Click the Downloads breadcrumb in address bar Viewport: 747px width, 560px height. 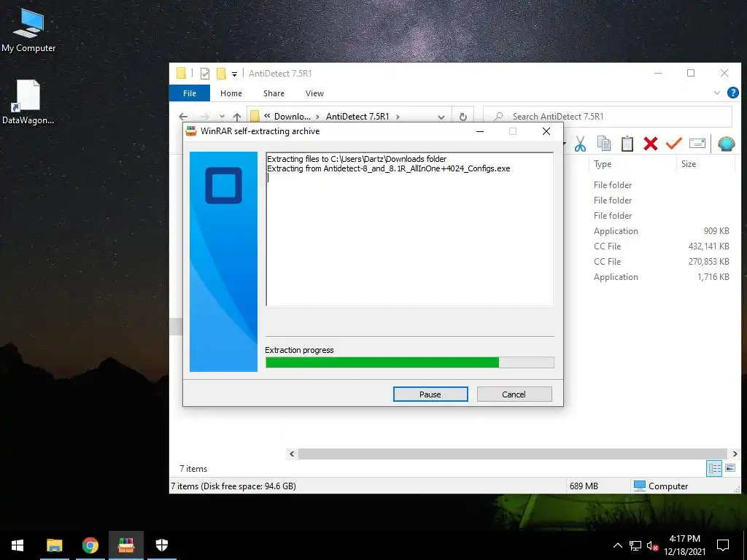pos(292,117)
